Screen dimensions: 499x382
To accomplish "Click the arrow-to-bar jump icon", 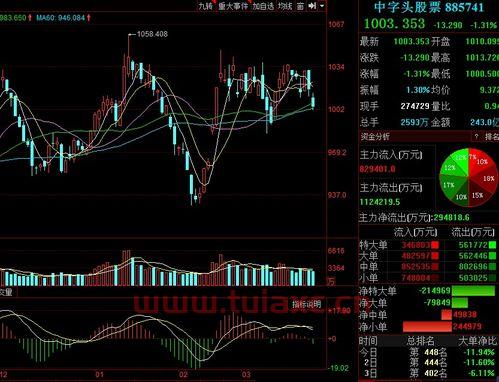I will tap(312, 6).
